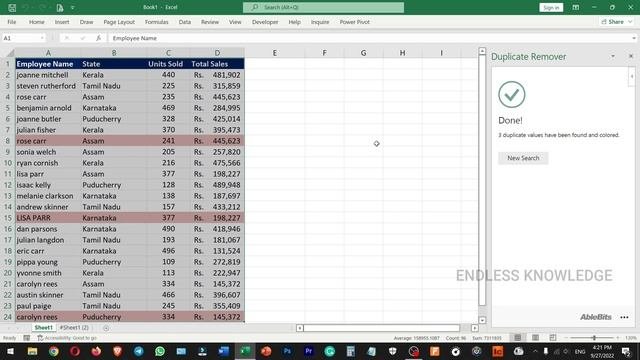Click the select-all corner triangle of the sheet
The width and height of the screenshot is (640, 360).
(10, 53)
